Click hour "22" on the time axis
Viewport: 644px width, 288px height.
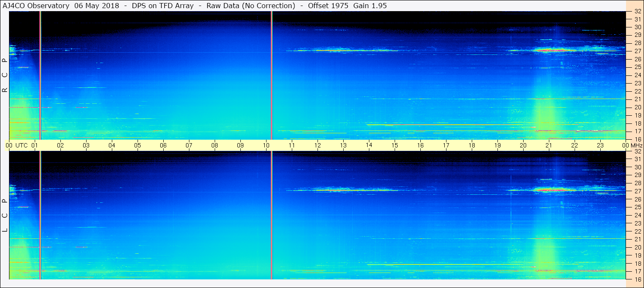(575, 145)
